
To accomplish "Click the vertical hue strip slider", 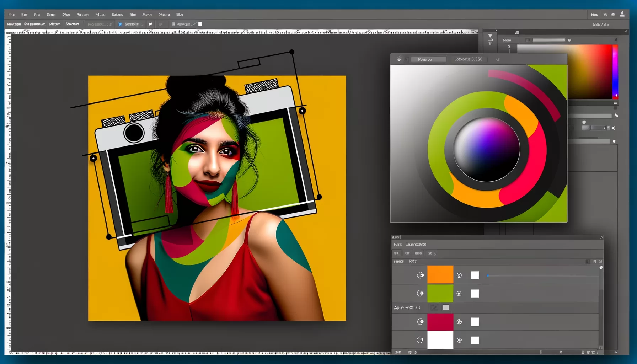I will [615, 72].
